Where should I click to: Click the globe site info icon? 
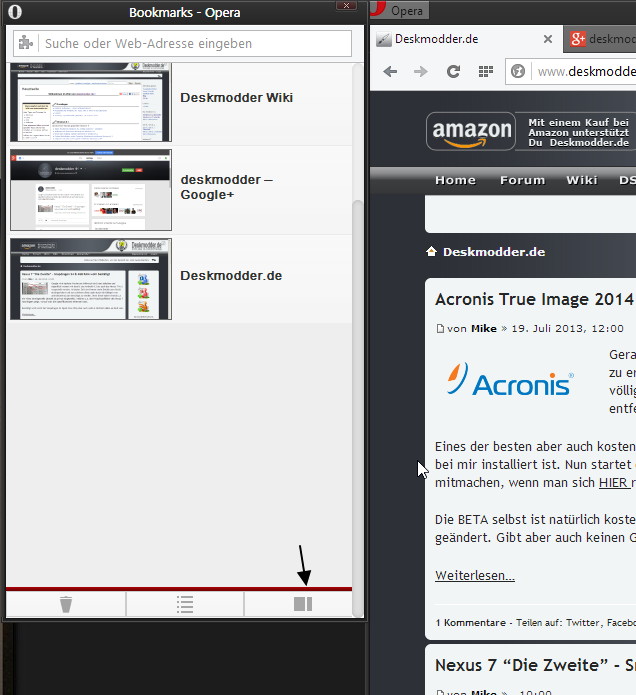coord(518,71)
